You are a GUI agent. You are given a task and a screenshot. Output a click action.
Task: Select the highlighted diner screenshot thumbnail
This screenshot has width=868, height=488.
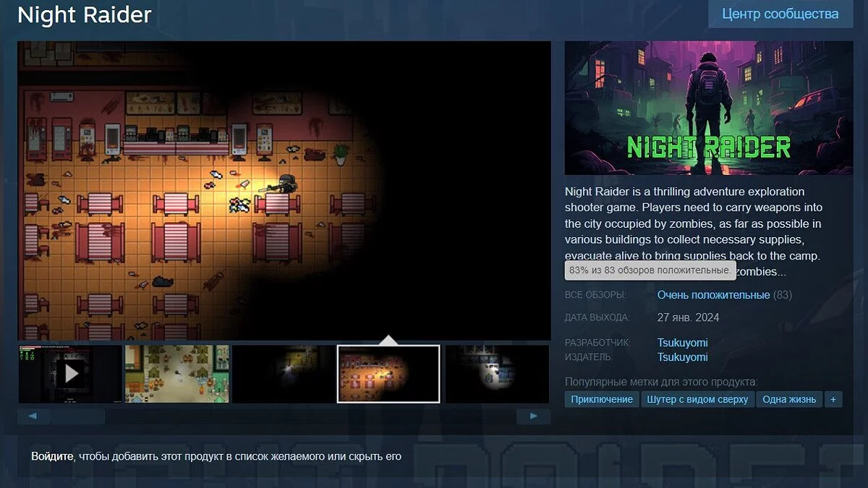[x=388, y=374]
